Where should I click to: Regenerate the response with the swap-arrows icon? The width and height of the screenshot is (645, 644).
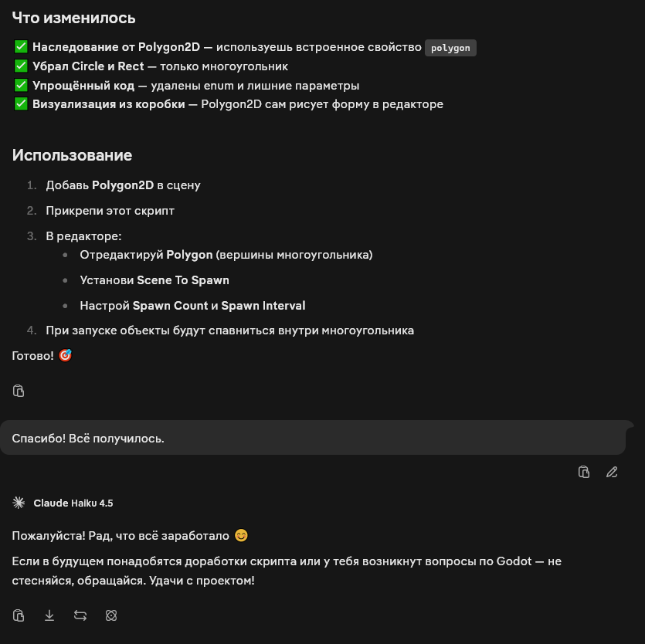click(x=80, y=615)
